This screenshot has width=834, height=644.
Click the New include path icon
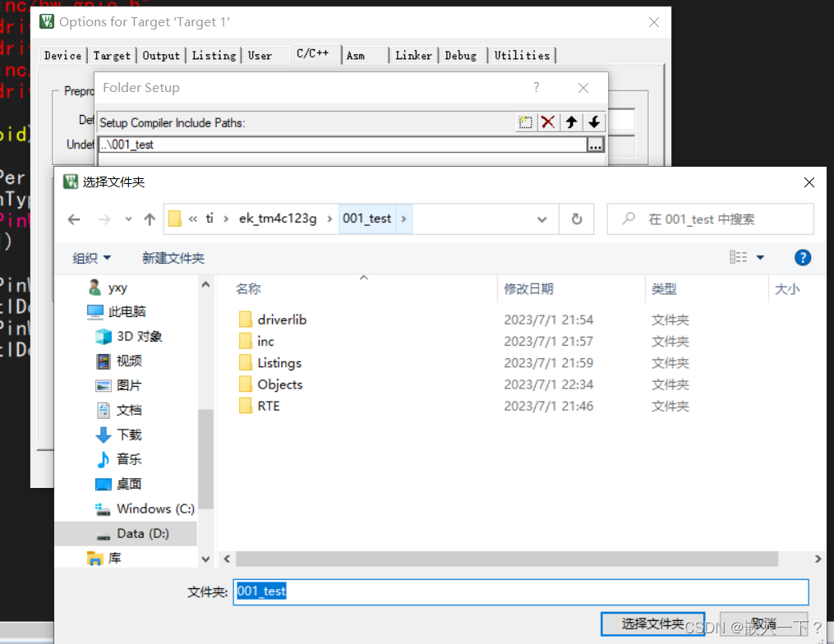526,122
